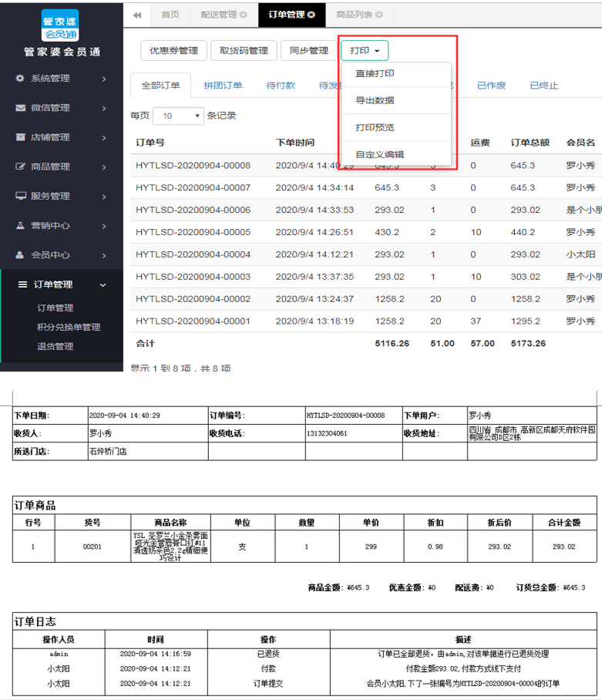Click the 2020/9/4 14:26:51 order time cell
The height and width of the screenshot is (700, 602).
[314, 232]
